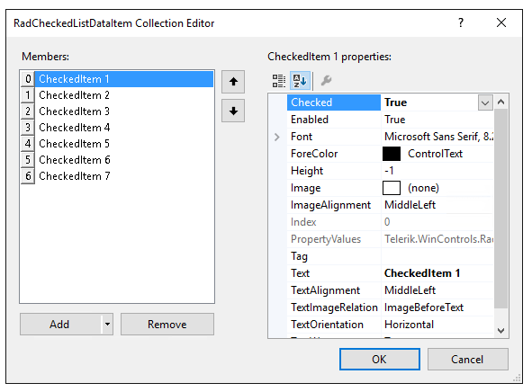Select CheckedItem 3 in Members list

pos(124,111)
